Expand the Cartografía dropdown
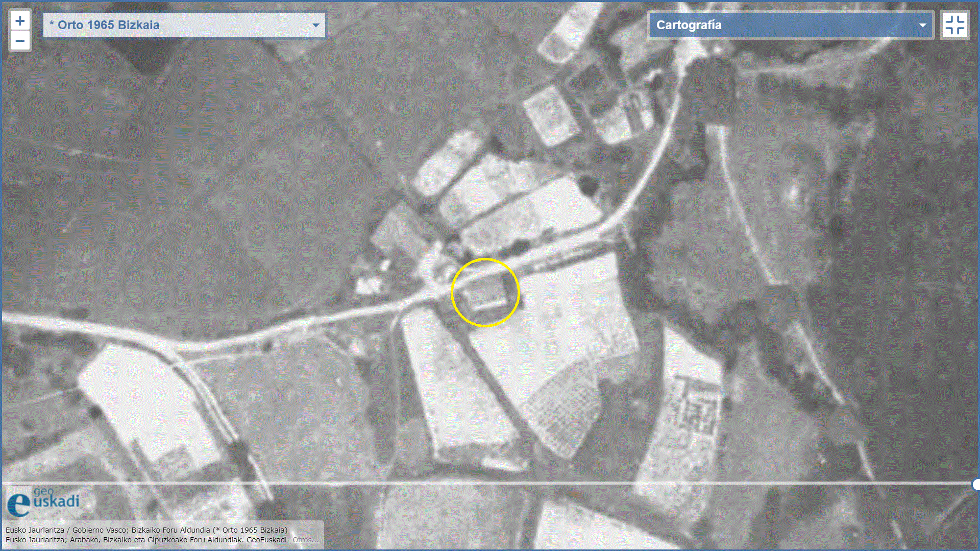The width and height of the screenshot is (980, 551). click(790, 25)
